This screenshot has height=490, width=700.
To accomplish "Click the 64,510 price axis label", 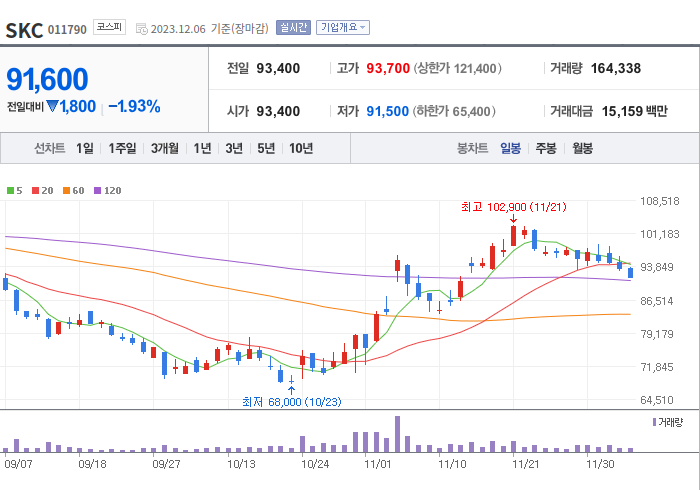I will pyautogui.click(x=657, y=400).
